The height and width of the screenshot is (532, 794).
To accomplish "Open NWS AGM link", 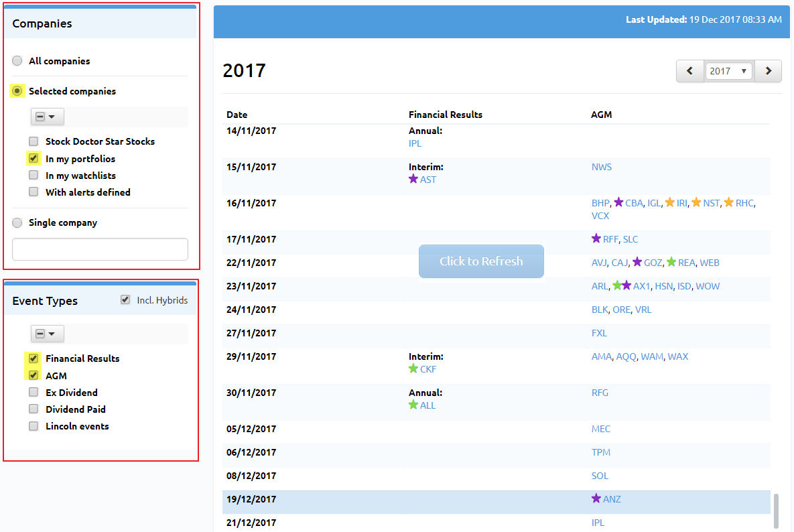I will 602,167.
